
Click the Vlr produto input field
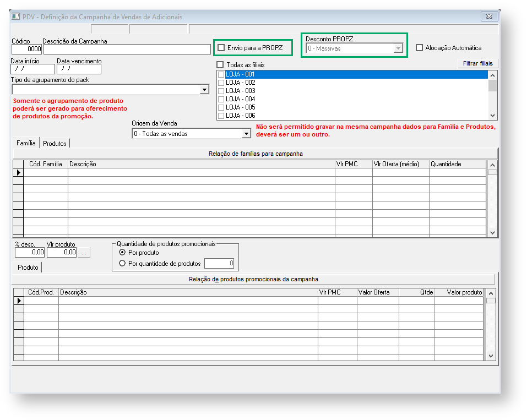point(62,252)
